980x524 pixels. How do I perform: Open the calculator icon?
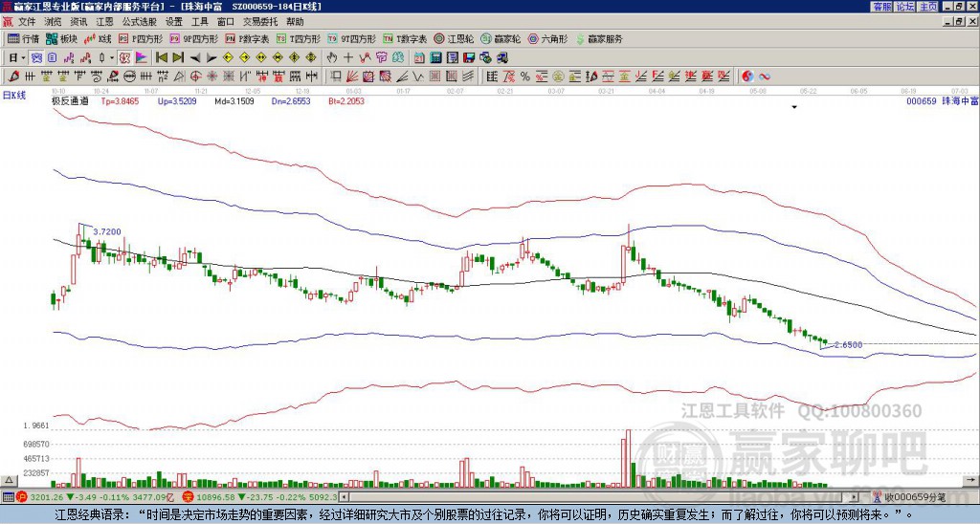(x=435, y=58)
